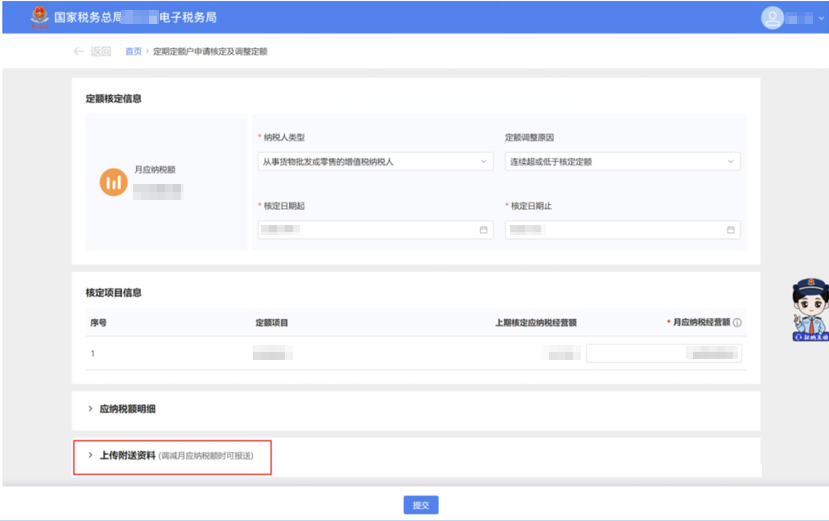Image resolution: width=829 pixels, height=521 pixels.
Task: Click the 定期定额户申请核定及调整定额 breadcrumb
Action: coord(210,51)
